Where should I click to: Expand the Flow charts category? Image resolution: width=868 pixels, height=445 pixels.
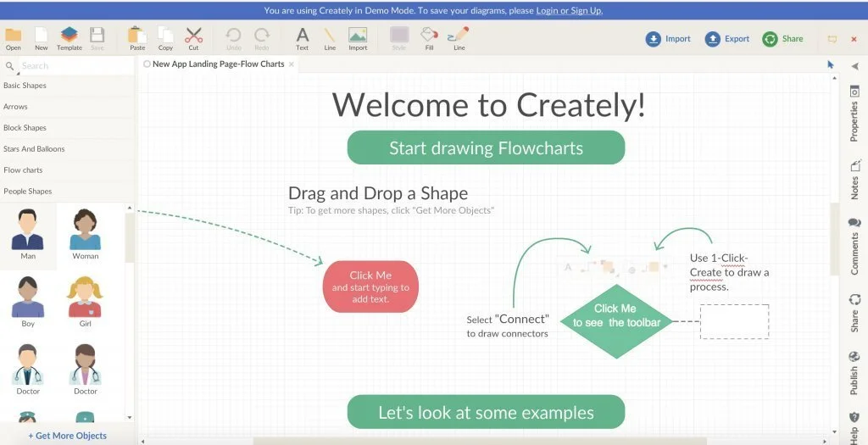(x=67, y=170)
